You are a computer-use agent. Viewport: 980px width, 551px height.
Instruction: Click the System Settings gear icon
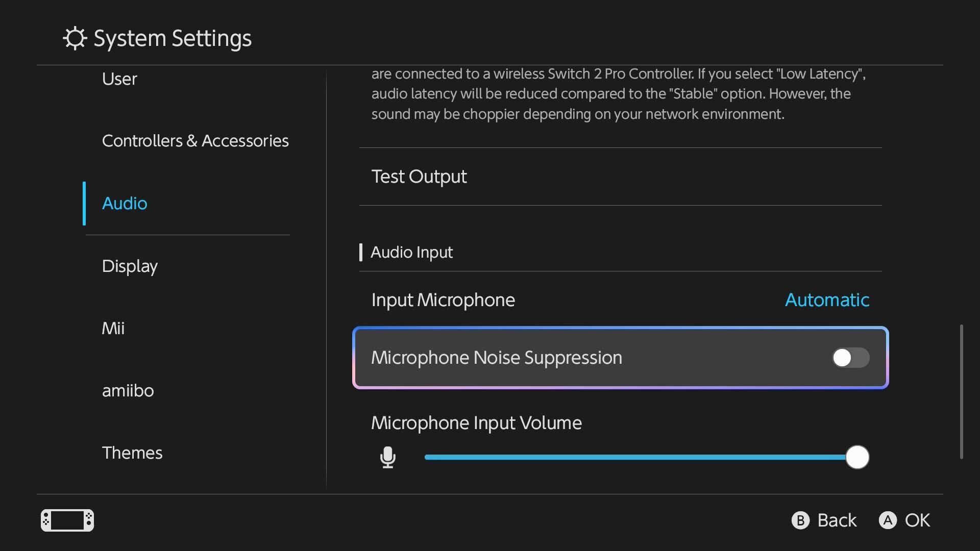coord(75,38)
